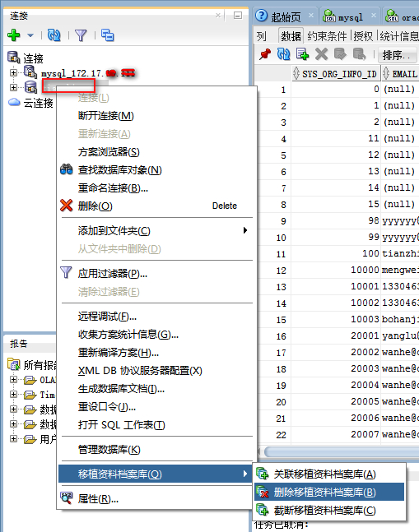Viewport: 419px width, 532px height.
Task: Choose 生成数据库文档(I)... menu entry
Action: [x=121, y=388]
